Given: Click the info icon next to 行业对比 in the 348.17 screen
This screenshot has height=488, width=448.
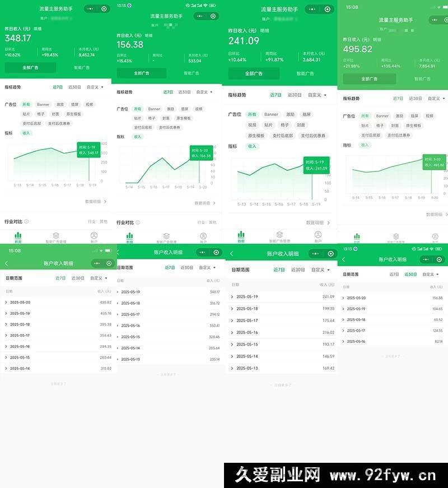Looking at the screenshot, I should [x=26, y=222].
